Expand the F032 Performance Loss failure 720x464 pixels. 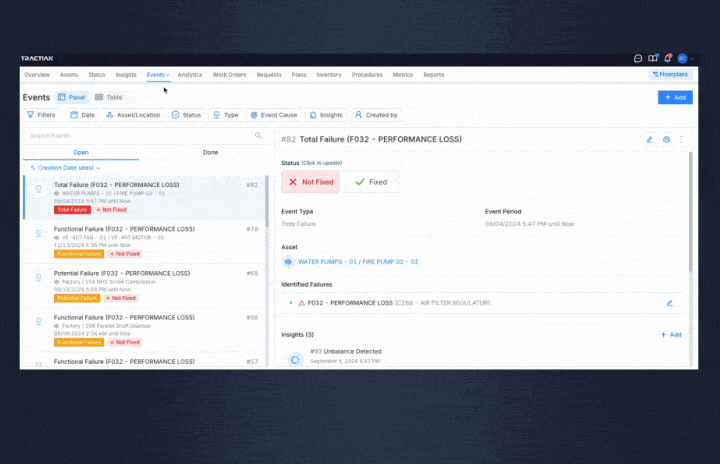coord(291,303)
